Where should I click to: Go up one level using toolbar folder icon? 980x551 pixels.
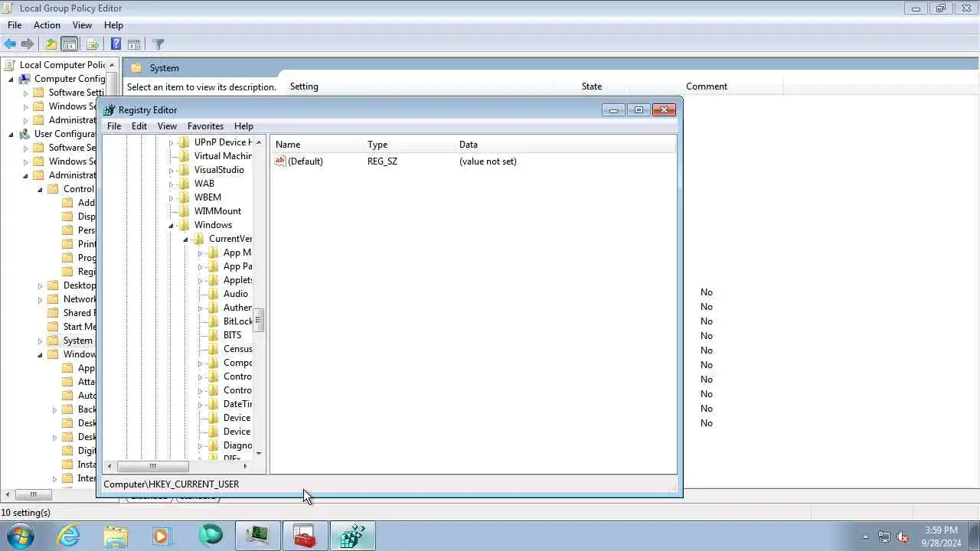[51, 44]
